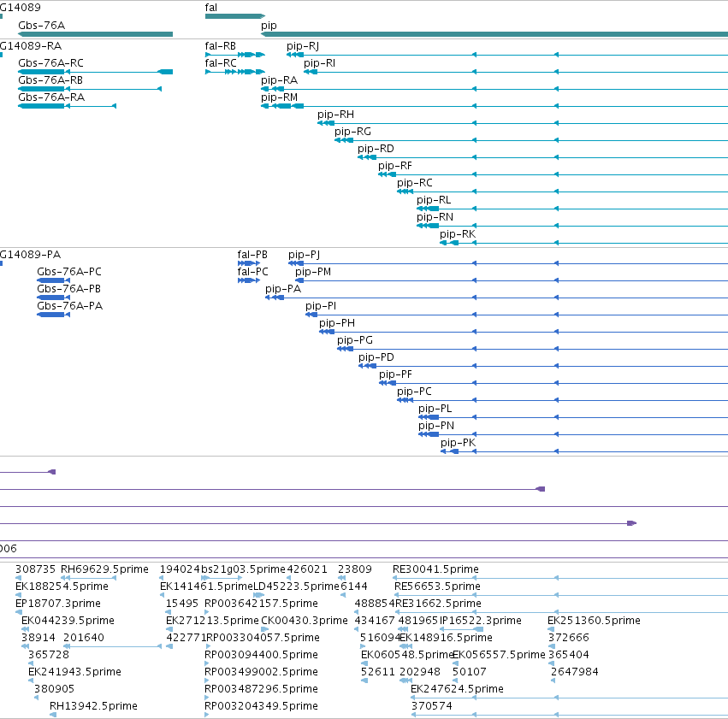Click protein label Gbs-76A-PB
The image size is (728, 719).
[68, 288]
